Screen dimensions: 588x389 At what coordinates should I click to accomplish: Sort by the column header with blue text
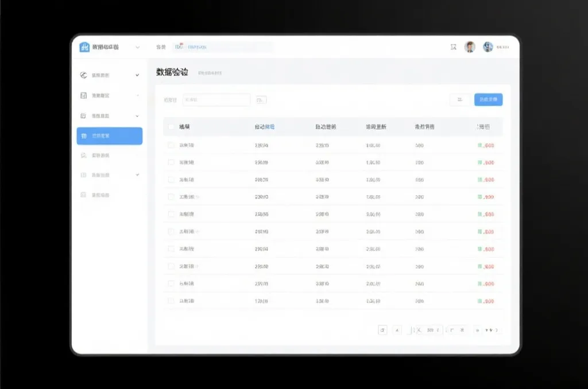264,127
